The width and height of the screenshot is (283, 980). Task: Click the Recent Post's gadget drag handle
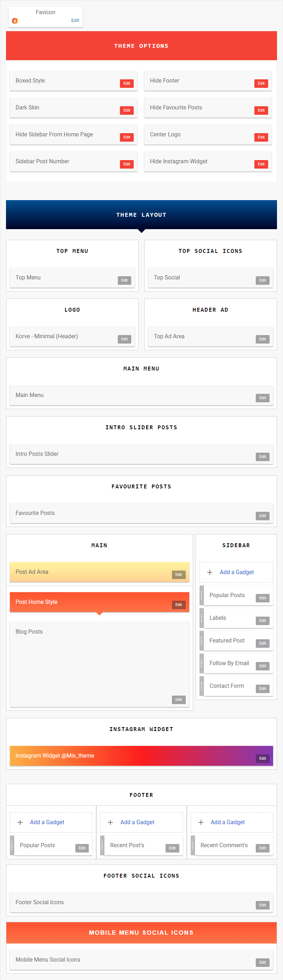click(102, 845)
